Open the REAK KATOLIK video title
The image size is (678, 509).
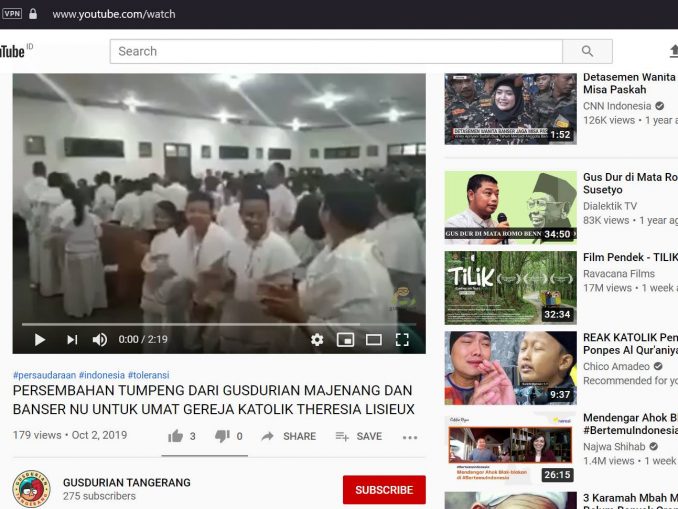(630, 344)
